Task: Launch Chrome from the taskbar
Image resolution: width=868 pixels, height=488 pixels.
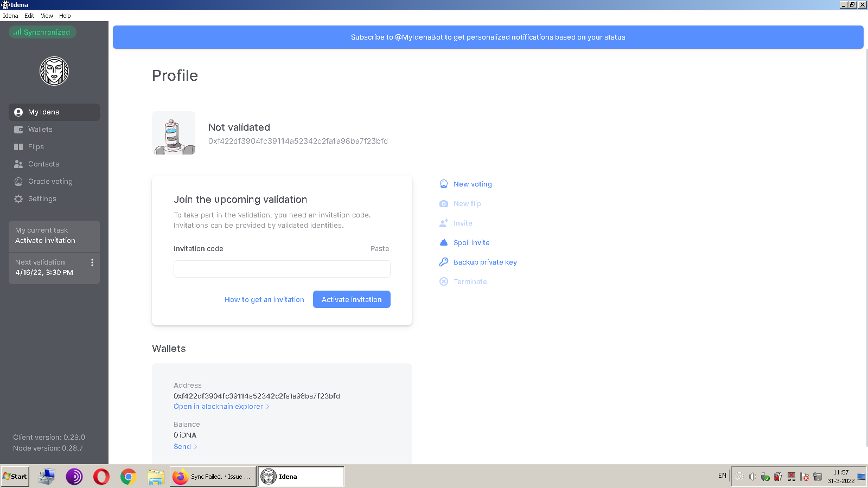Action: [x=129, y=477]
